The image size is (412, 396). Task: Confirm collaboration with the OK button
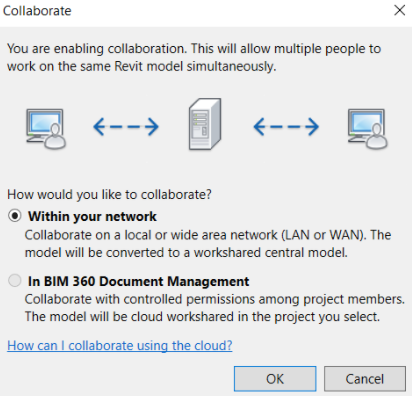275,379
